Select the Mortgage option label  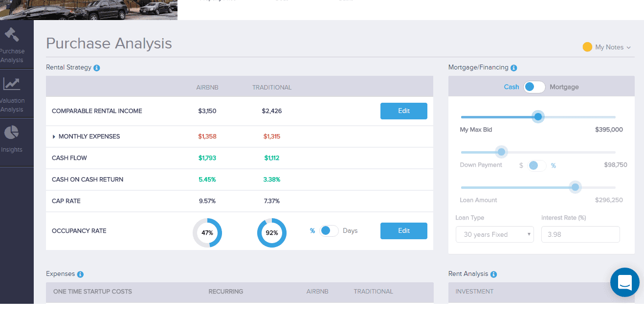(564, 87)
